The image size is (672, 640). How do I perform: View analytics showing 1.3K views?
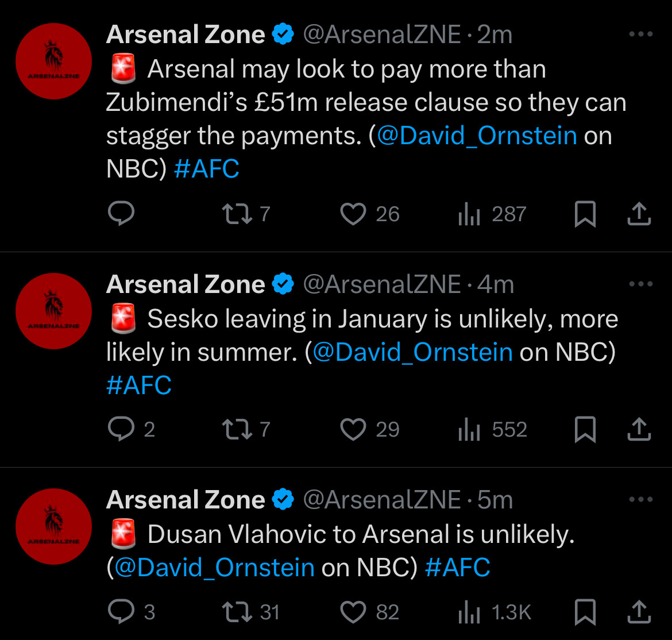[494, 612]
